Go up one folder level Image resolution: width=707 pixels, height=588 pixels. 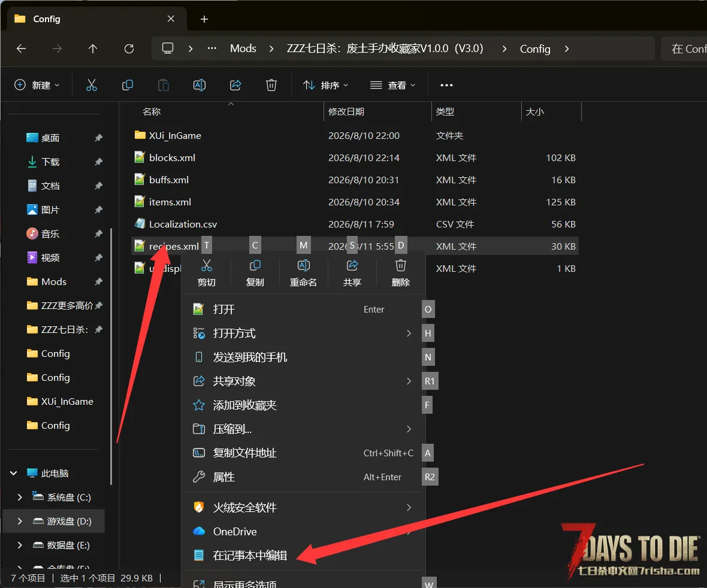(x=93, y=49)
